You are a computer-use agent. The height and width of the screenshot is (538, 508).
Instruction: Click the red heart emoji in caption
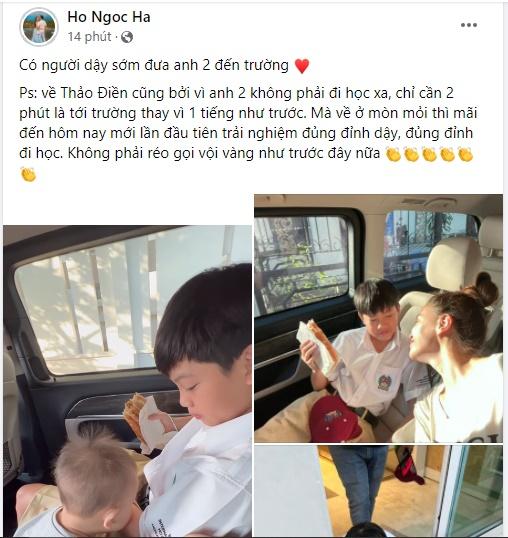302,66
